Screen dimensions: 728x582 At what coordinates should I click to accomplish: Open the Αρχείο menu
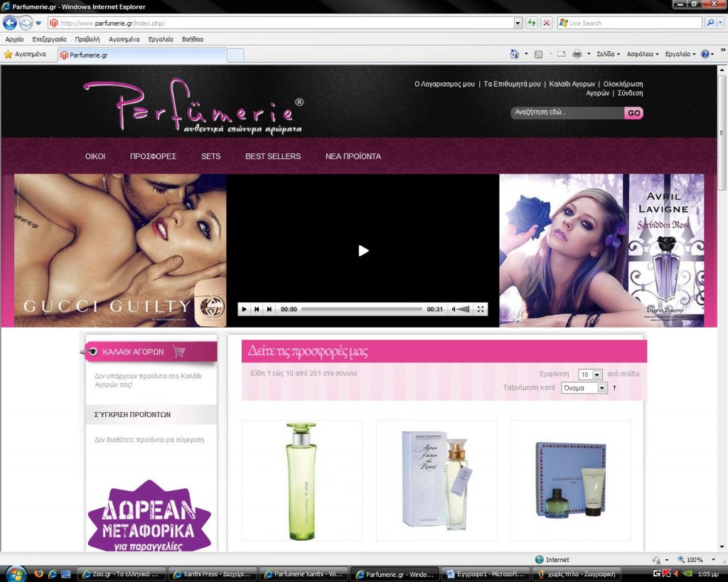(x=14, y=39)
